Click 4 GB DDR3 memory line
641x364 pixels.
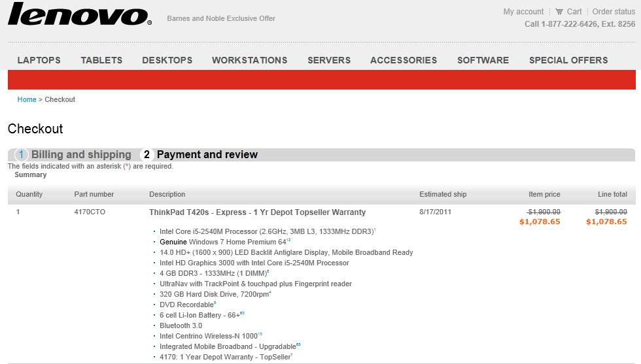[215, 273]
